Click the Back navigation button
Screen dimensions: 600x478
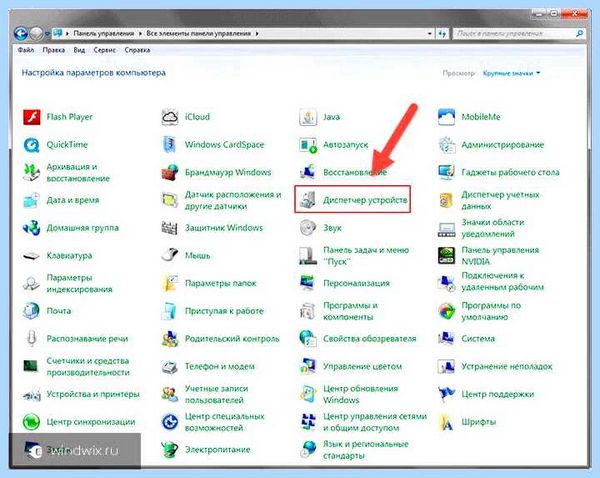21,33
